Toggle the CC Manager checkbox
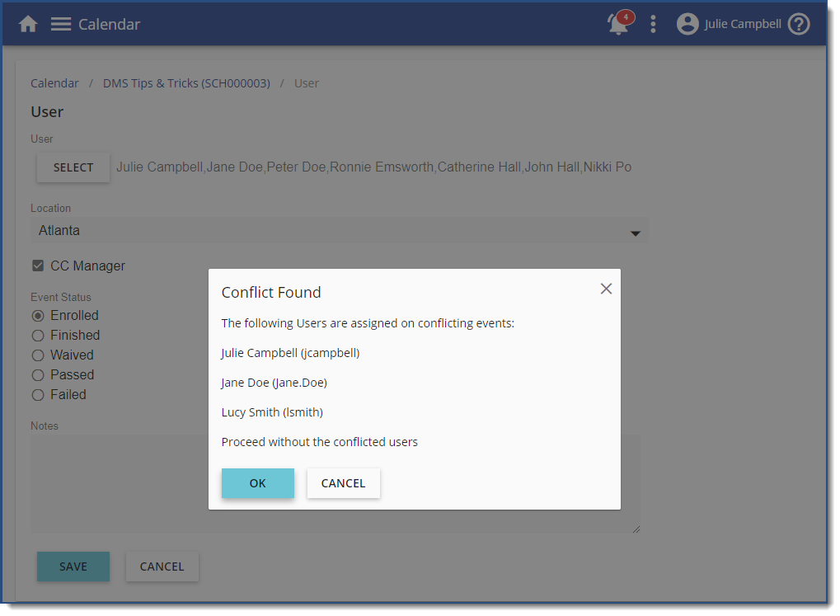 point(38,266)
